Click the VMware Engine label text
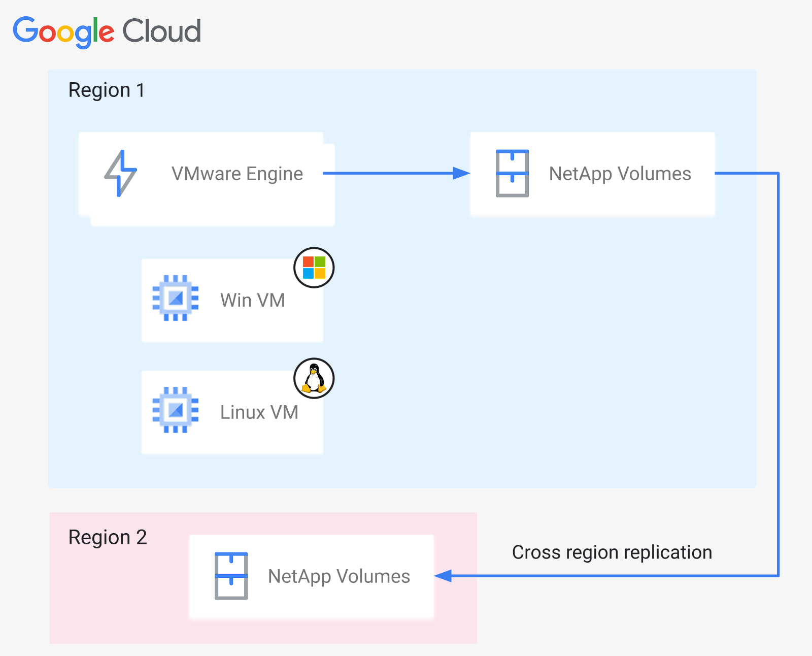The image size is (812, 656). pyautogui.click(x=237, y=174)
